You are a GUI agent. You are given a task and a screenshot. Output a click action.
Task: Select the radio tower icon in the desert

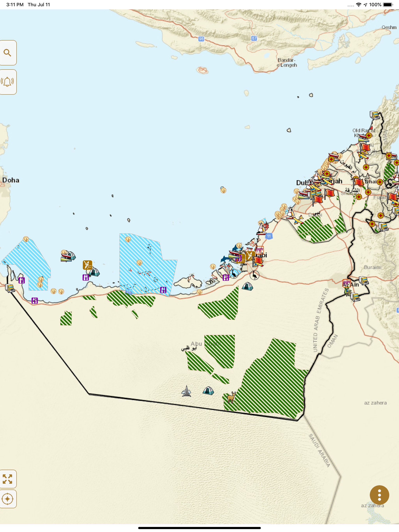click(186, 391)
